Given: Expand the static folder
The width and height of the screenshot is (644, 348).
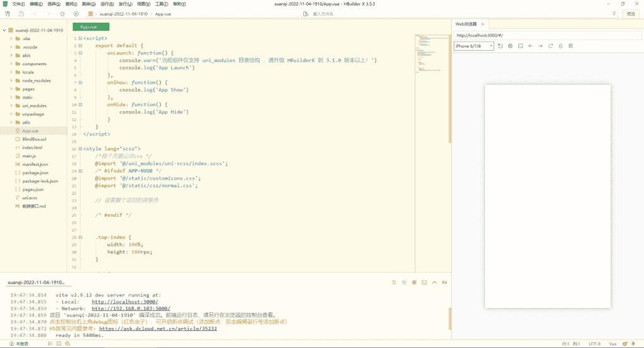Looking at the screenshot, I should tap(11, 97).
